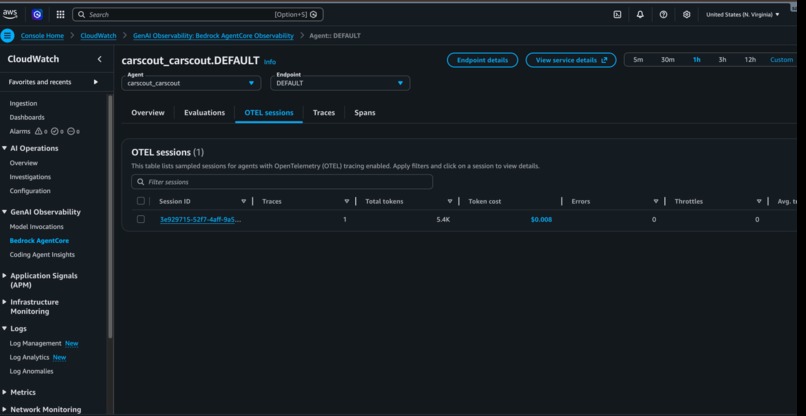Set time range to 1h
The height and width of the screenshot is (416, 806).
(x=697, y=60)
